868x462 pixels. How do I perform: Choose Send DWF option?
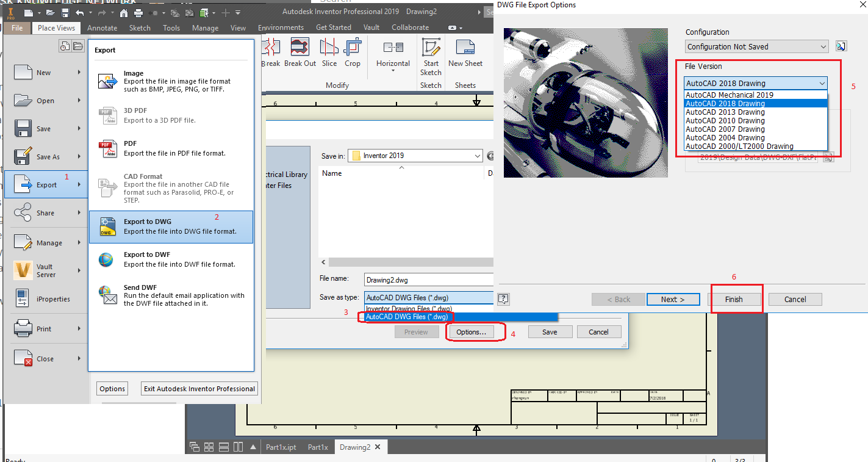pyautogui.click(x=171, y=295)
